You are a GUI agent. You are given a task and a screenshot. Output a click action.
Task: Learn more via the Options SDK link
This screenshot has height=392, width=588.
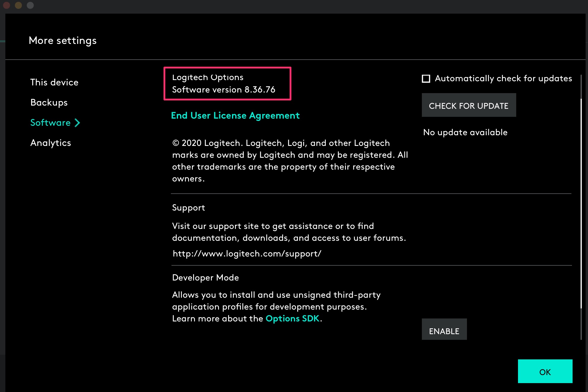tap(292, 318)
